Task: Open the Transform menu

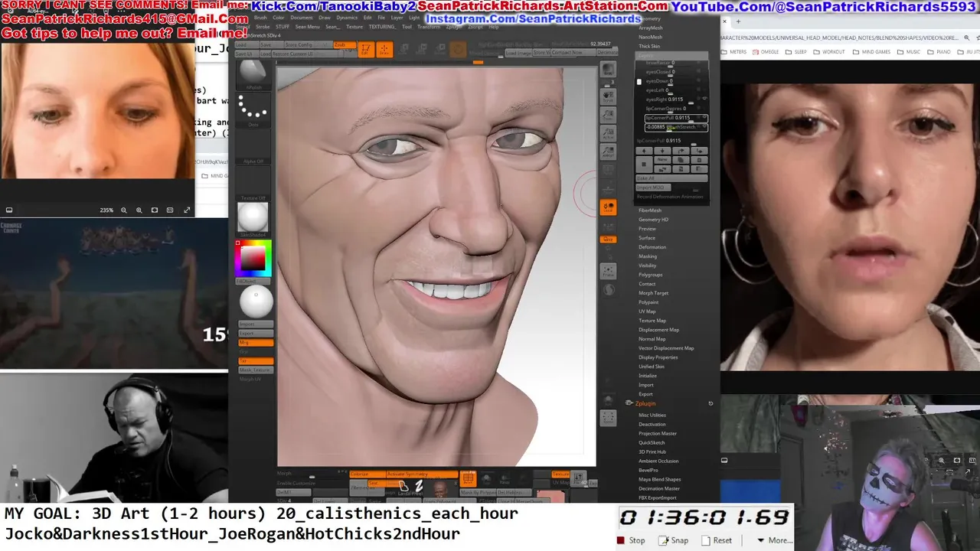Action: pos(429,27)
